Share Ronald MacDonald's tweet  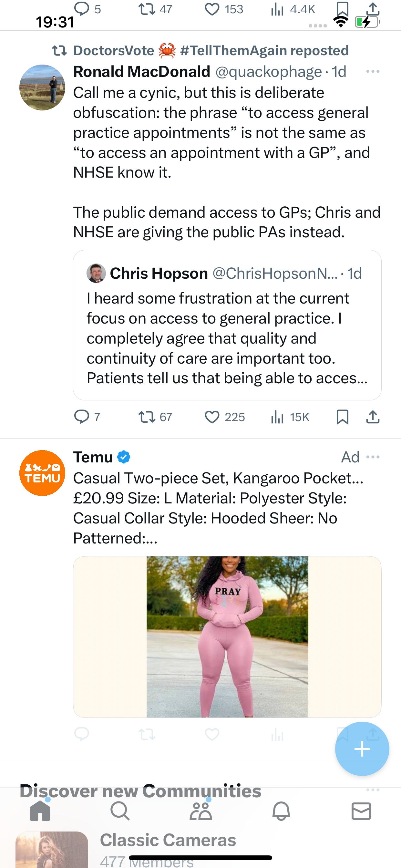[373, 417]
